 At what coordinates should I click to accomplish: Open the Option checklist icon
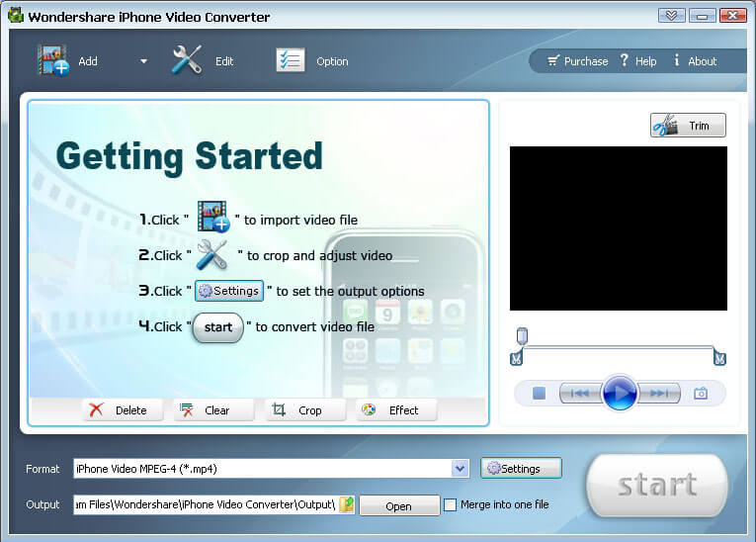(291, 60)
